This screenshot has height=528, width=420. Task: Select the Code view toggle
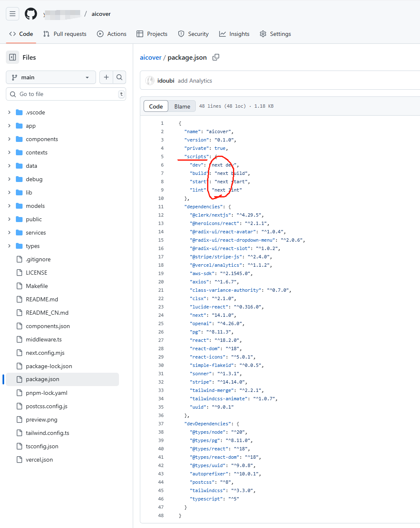pyautogui.click(x=156, y=106)
